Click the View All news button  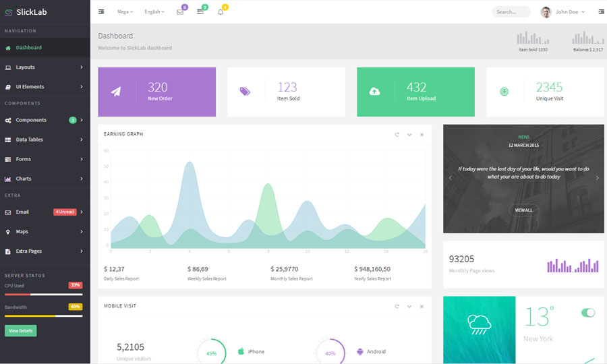point(524,210)
